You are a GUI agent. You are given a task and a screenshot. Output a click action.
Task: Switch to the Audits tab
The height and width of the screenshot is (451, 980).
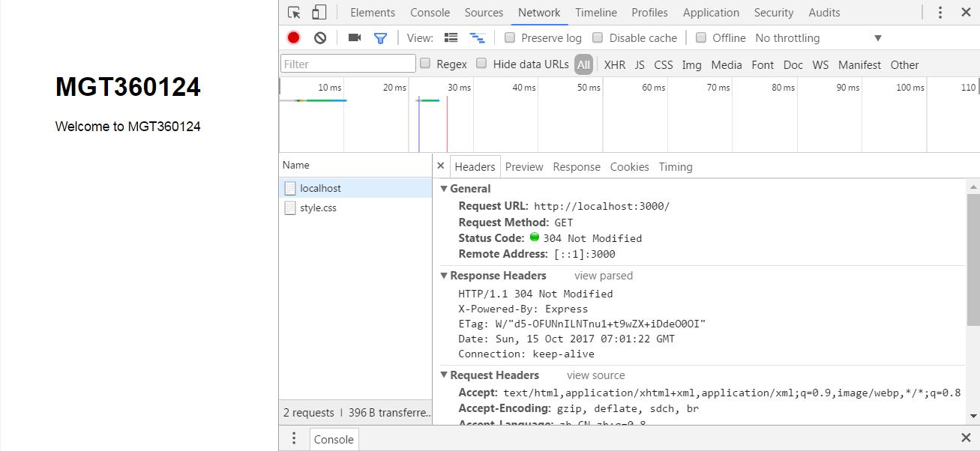824,13
